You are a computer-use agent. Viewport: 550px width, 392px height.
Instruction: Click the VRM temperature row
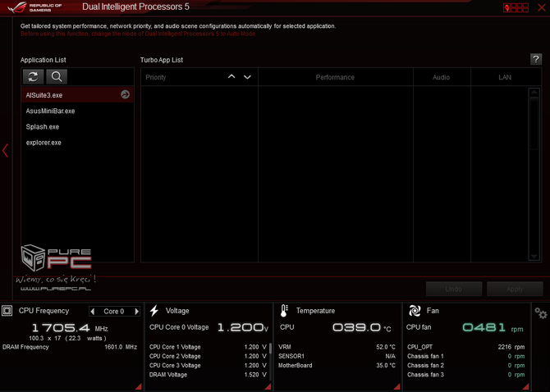(337, 347)
